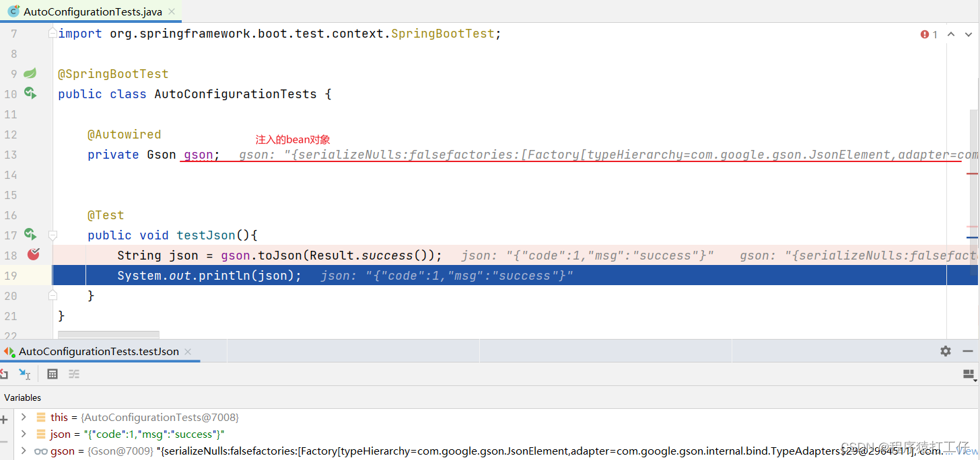Click the Trace Current Stream Chain icon
Image resolution: width=980 pixels, height=460 pixels.
click(74, 374)
